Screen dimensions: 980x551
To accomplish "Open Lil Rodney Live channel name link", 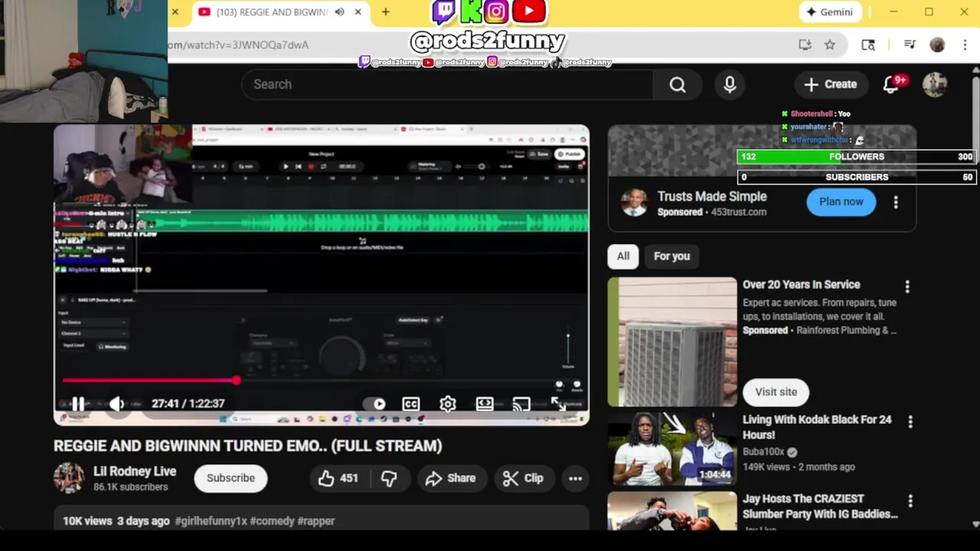I will click(135, 471).
